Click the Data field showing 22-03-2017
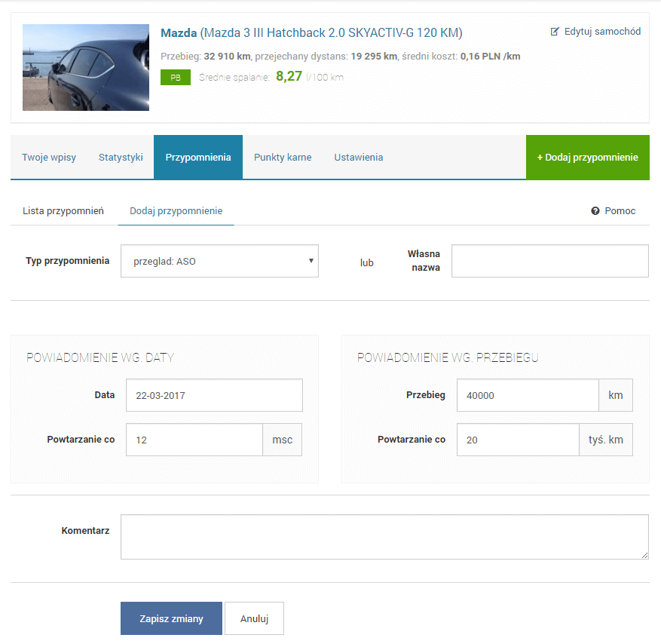The image size is (661, 644). [x=214, y=395]
